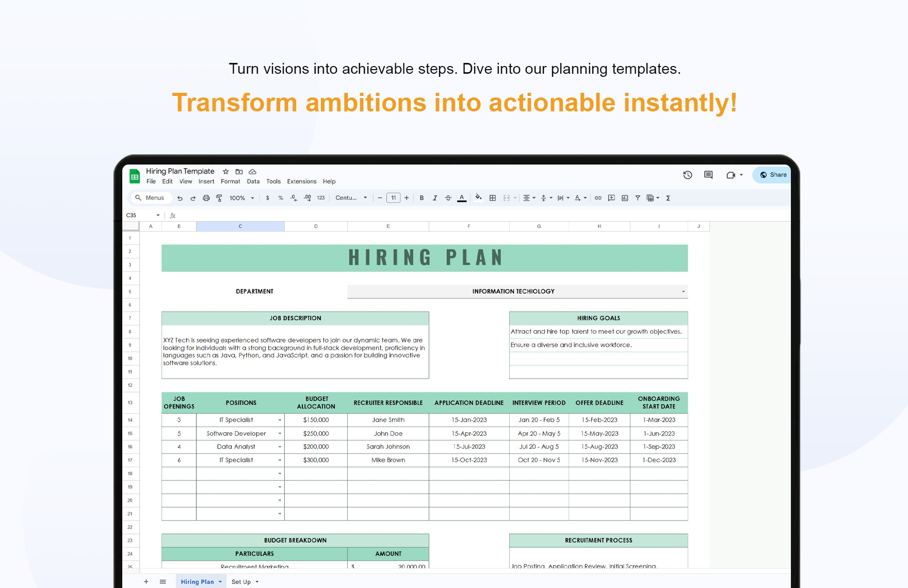Click the Share button
This screenshot has height=588, width=908.
pos(773,175)
